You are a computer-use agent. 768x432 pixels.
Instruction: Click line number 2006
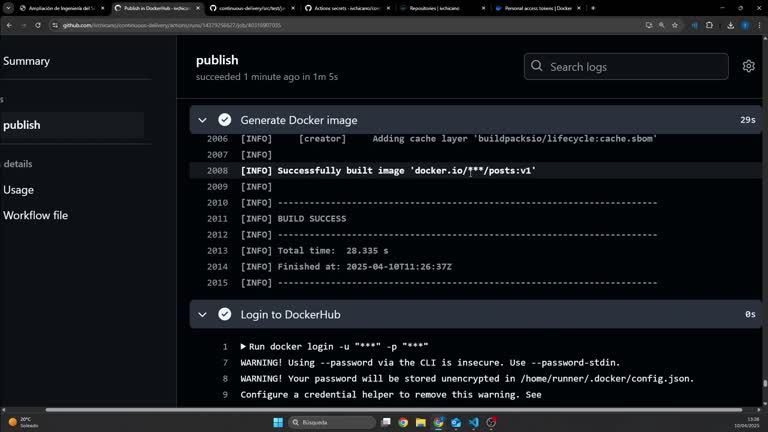[x=217, y=139]
